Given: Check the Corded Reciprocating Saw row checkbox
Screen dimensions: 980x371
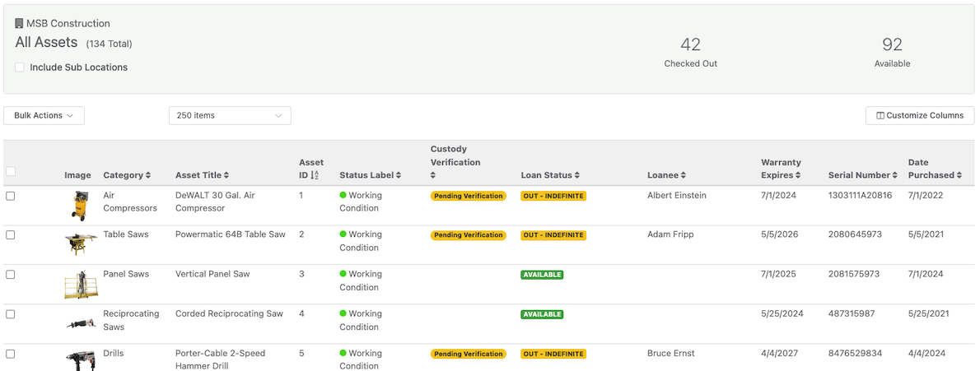Looking at the screenshot, I should 11,314.
